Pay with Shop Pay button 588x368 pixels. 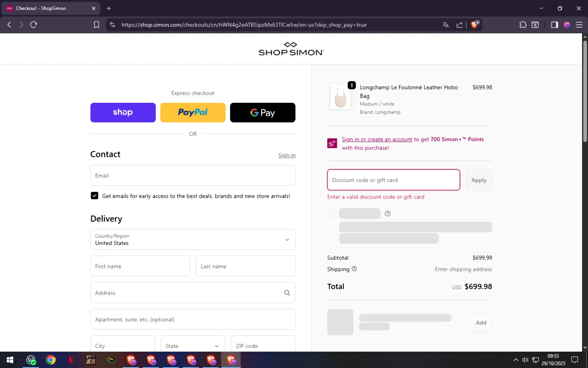(x=123, y=113)
